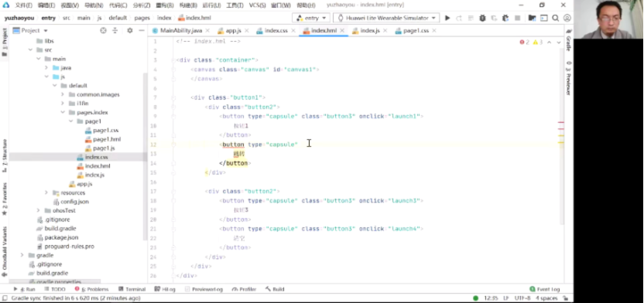Open the Terminal tool window
644x303 pixels.
(x=132, y=289)
